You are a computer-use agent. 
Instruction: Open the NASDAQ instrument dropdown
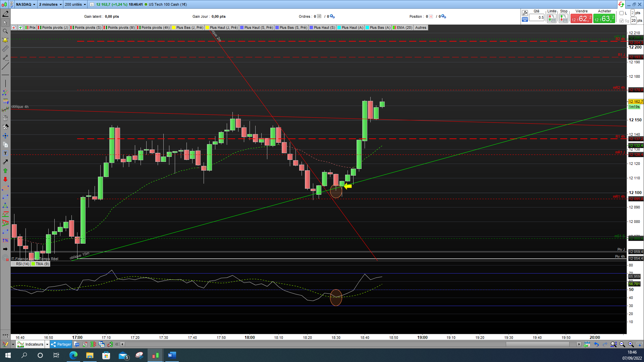click(25, 4)
